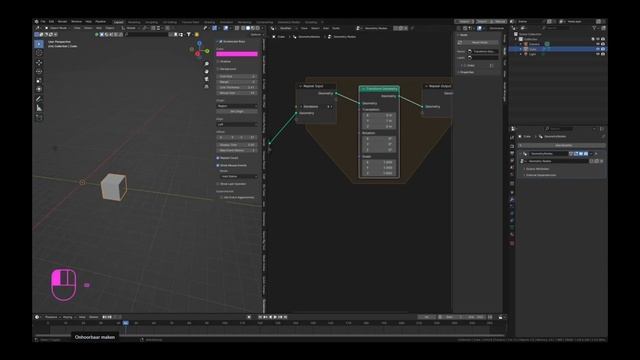Toggle the Screencast Keys checkbox
Viewport: 640px width, 360px height.
coord(220,42)
